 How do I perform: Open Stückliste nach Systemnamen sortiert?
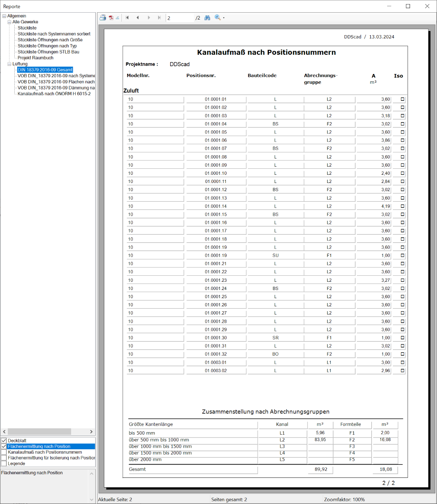[x=54, y=34]
